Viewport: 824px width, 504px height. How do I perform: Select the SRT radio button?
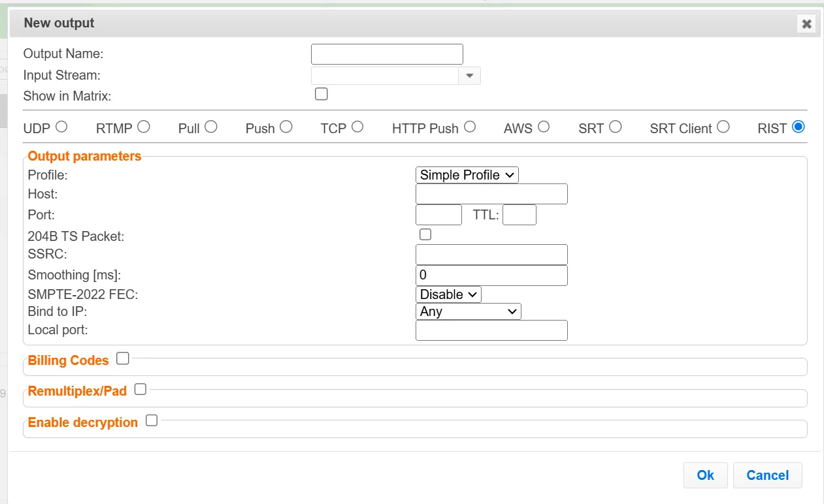click(x=615, y=127)
